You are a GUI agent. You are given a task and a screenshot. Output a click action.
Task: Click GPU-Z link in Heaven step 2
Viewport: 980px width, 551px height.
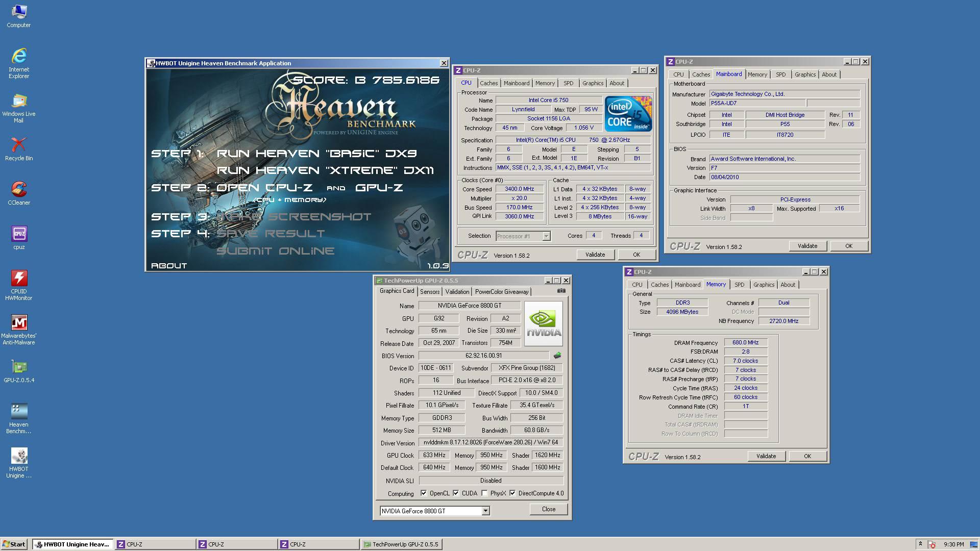coord(379,188)
